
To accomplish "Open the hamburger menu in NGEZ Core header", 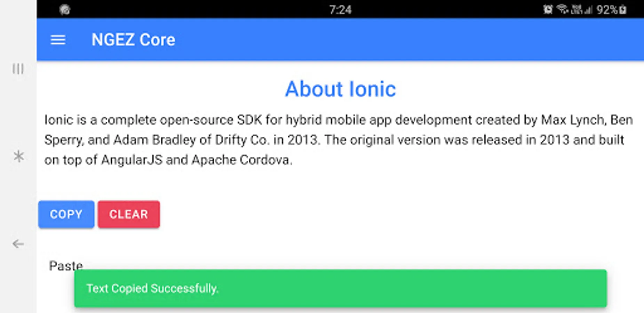I will (x=58, y=40).
